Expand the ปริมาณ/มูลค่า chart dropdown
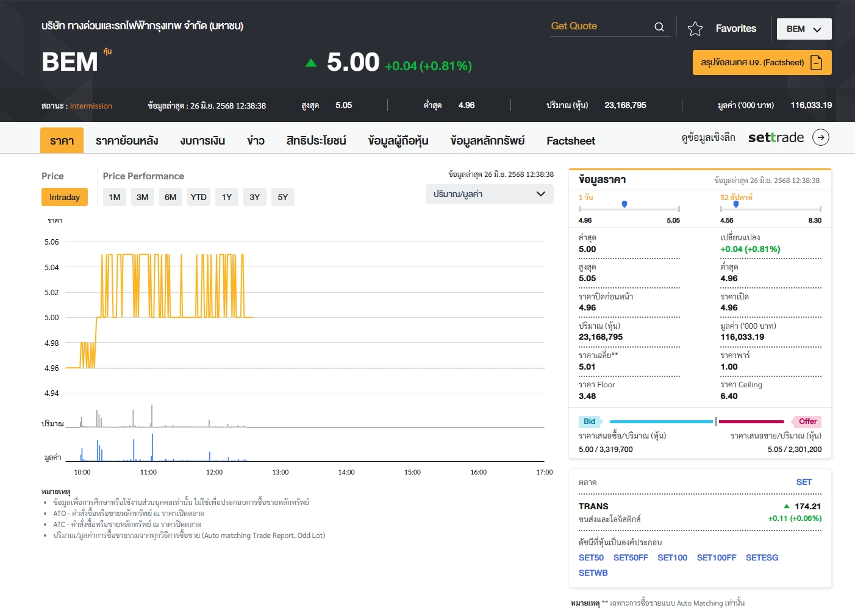The height and width of the screenshot is (616, 855). (489, 194)
